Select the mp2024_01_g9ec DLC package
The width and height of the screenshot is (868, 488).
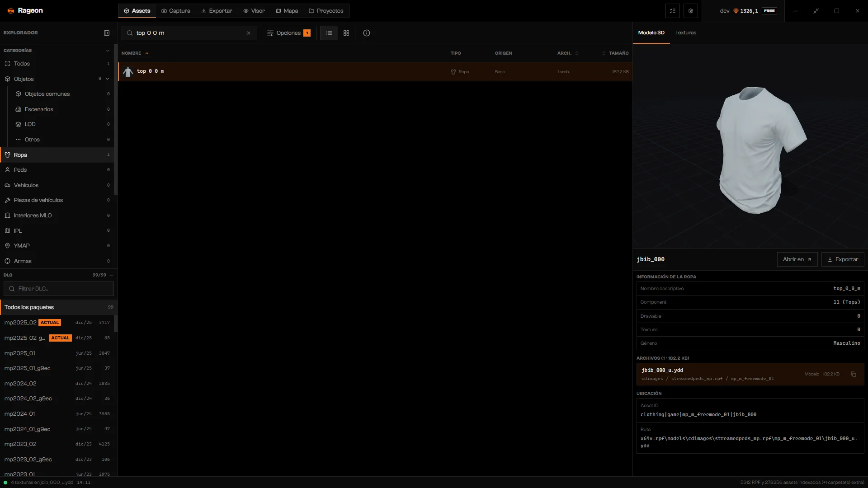(57, 429)
